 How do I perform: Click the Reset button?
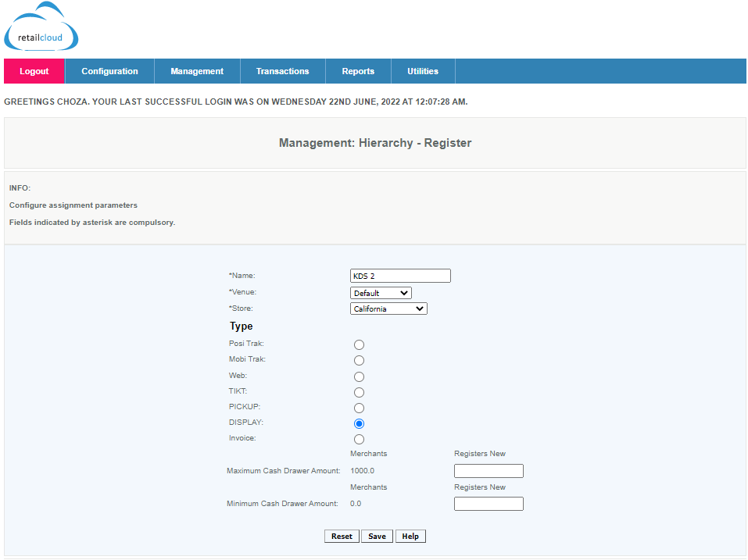pos(342,536)
